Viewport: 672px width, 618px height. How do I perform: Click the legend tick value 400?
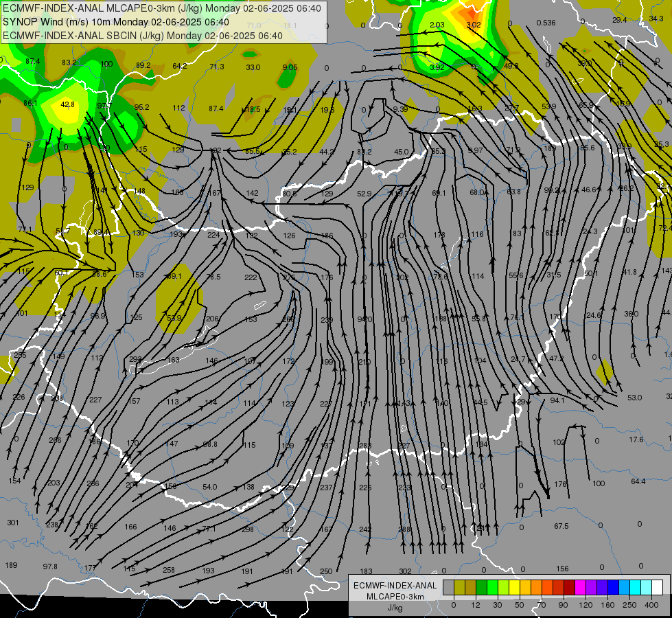click(x=651, y=605)
